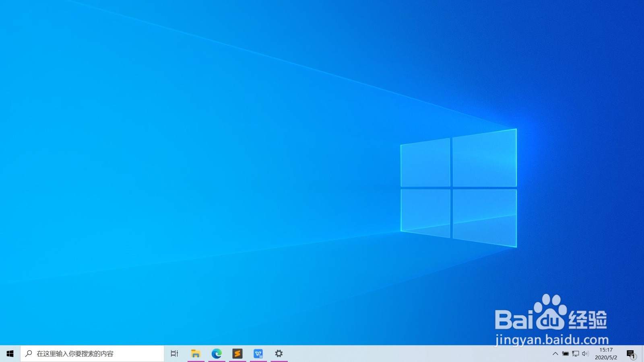Image resolution: width=644 pixels, height=362 pixels.
Task: Click the taskbar search box
Action: (92, 354)
